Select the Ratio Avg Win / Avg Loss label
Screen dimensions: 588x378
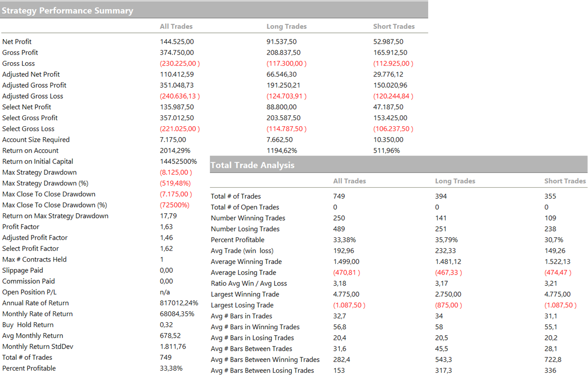[249, 283]
